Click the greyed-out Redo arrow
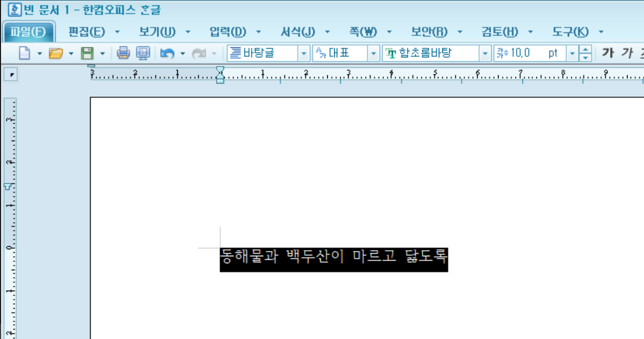Viewport: 644px width, 339px height. [199, 53]
